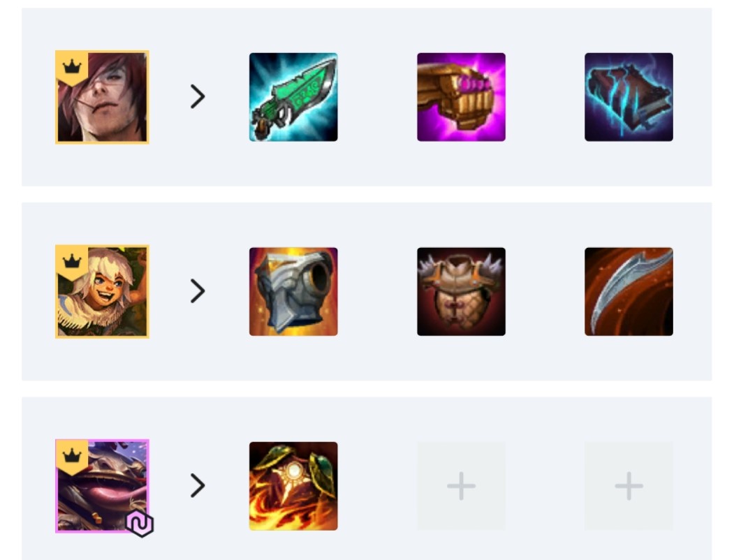Image resolution: width=741 pixels, height=560 pixels.
Task: Expand the chevron beside the smiling blonde champion
Action: pyautogui.click(x=198, y=290)
